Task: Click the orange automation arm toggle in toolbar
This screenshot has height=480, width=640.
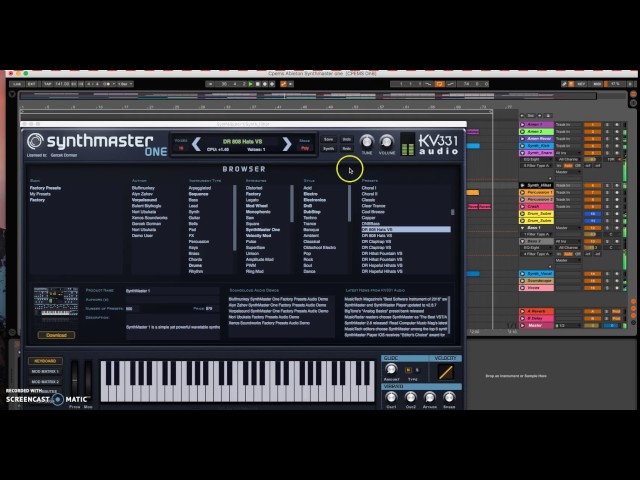Action: [x=283, y=84]
